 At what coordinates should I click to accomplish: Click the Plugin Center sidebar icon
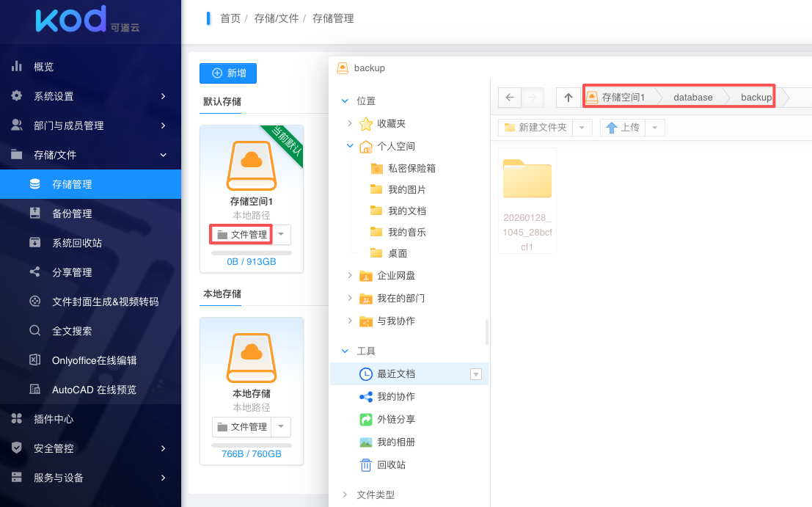coord(17,419)
